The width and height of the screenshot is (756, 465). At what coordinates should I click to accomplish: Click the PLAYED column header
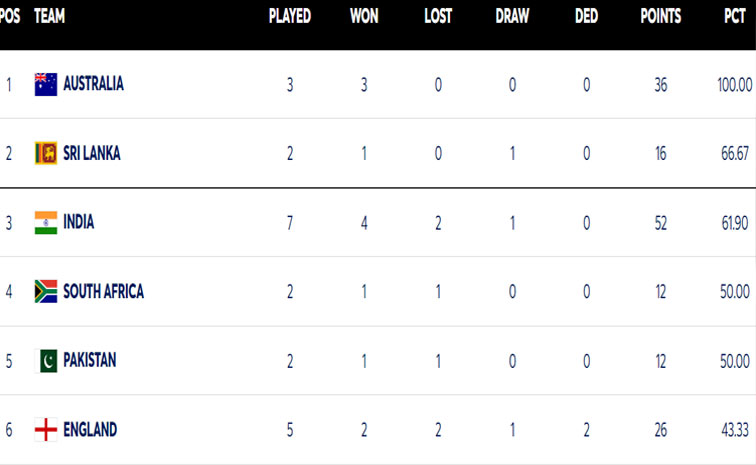tap(290, 16)
